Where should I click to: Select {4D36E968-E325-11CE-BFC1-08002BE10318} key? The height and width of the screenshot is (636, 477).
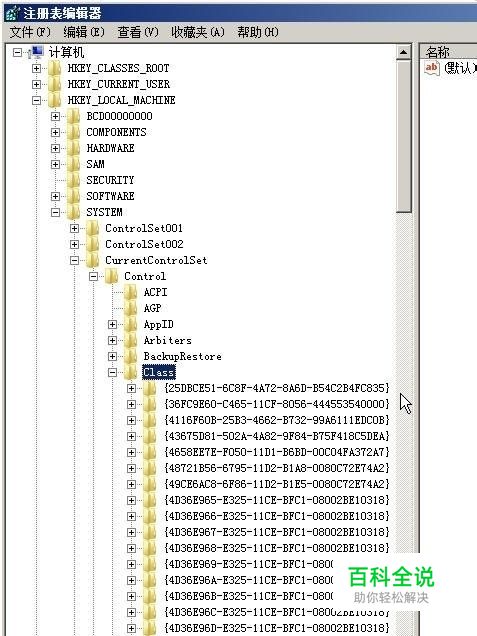[277, 548]
